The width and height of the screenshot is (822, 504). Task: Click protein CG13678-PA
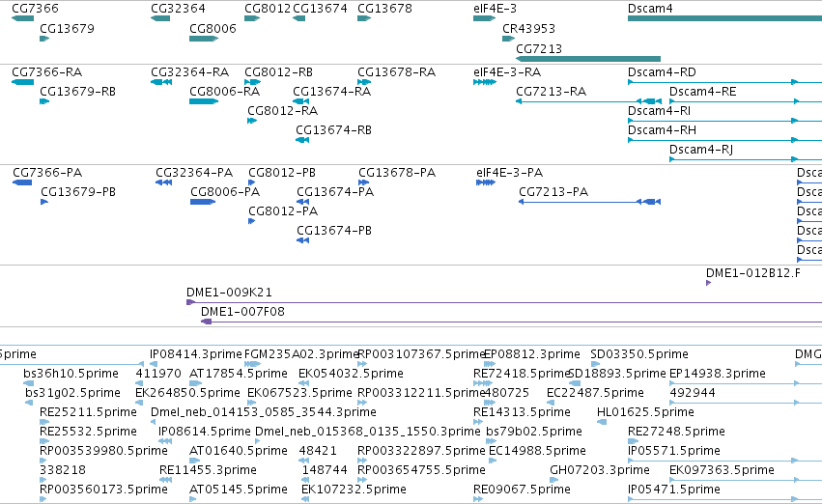click(x=397, y=173)
